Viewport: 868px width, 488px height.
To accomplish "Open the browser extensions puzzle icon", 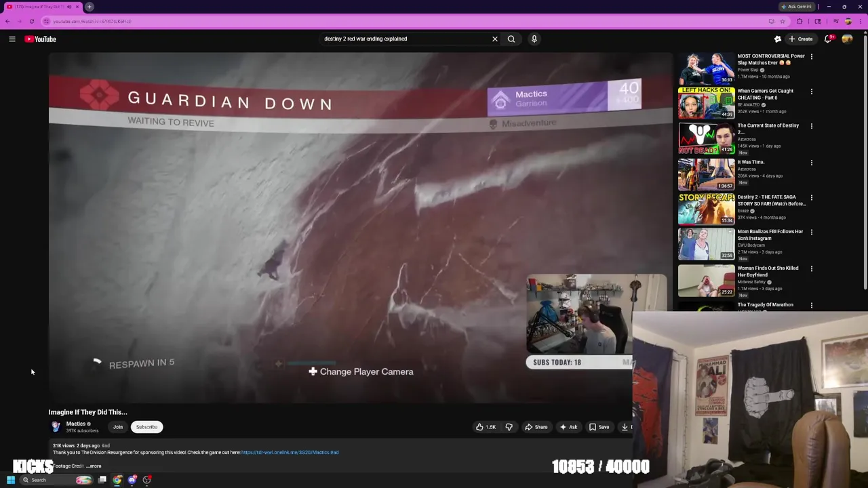I will 800,21.
